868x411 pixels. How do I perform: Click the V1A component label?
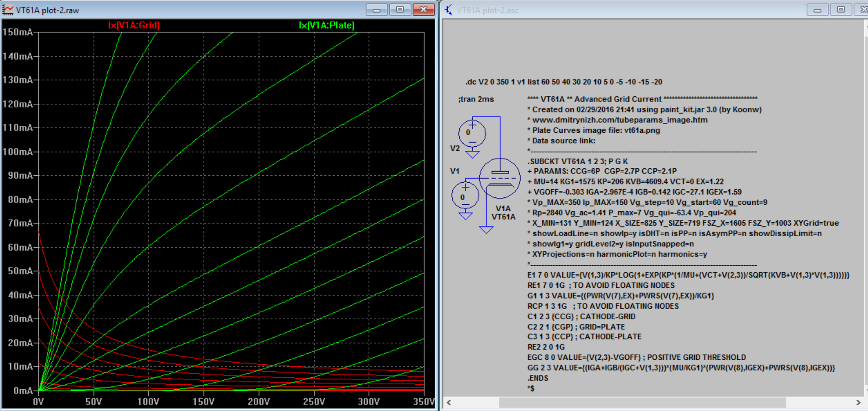click(503, 208)
